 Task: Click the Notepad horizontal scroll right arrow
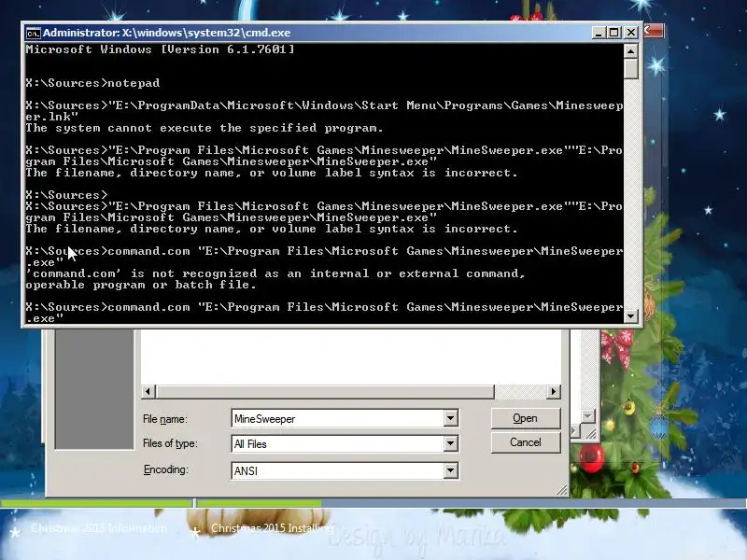tap(574, 431)
